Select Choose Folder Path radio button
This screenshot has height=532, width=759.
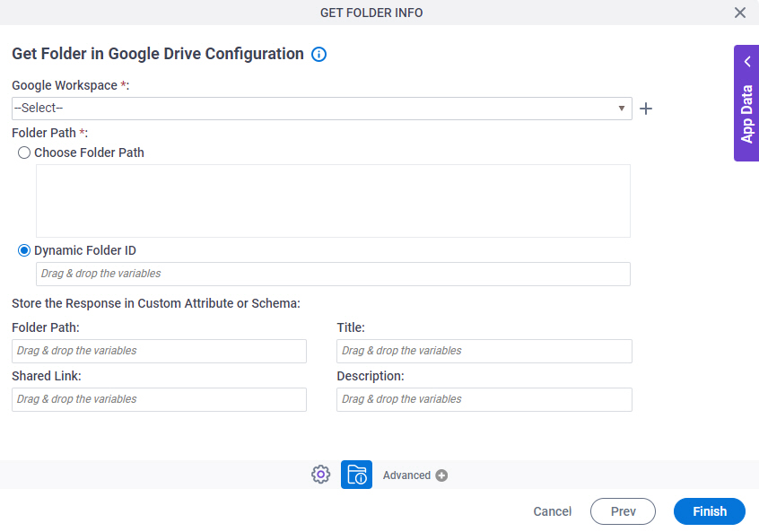(x=23, y=153)
